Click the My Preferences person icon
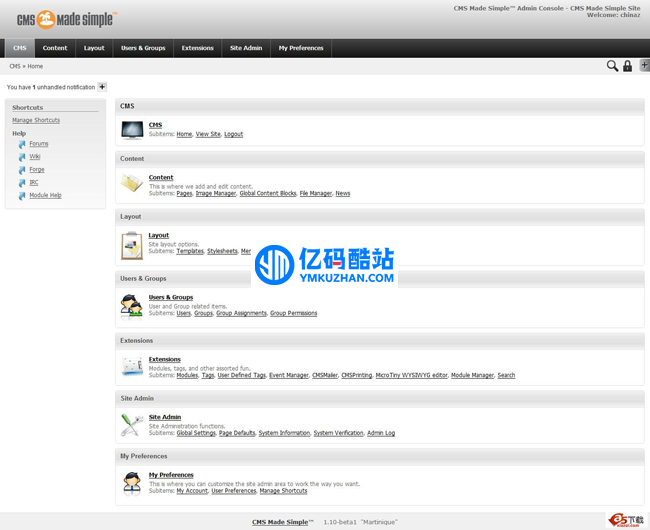 [x=132, y=484]
